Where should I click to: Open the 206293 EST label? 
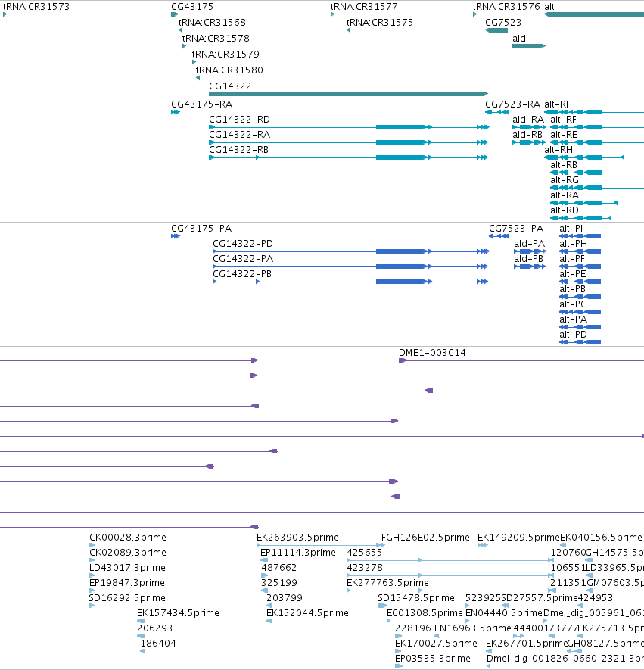coord(154,628)
